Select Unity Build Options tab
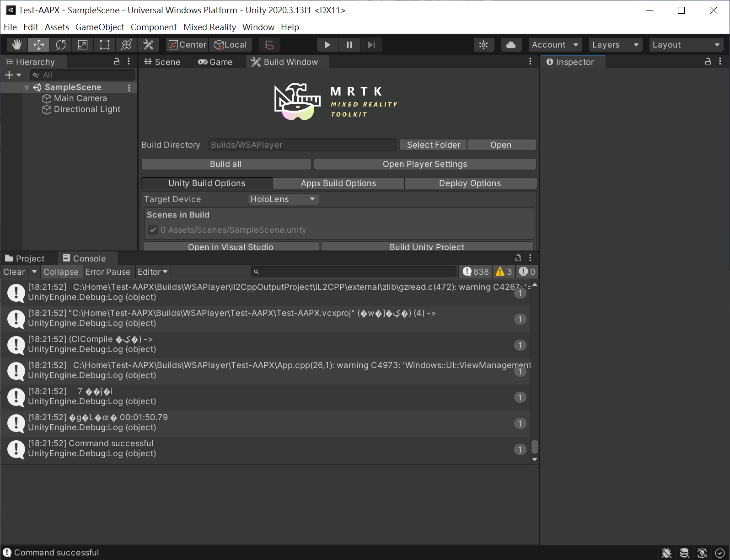The height and width of the screenshot is (560, 730). click(x=207, y=183)
